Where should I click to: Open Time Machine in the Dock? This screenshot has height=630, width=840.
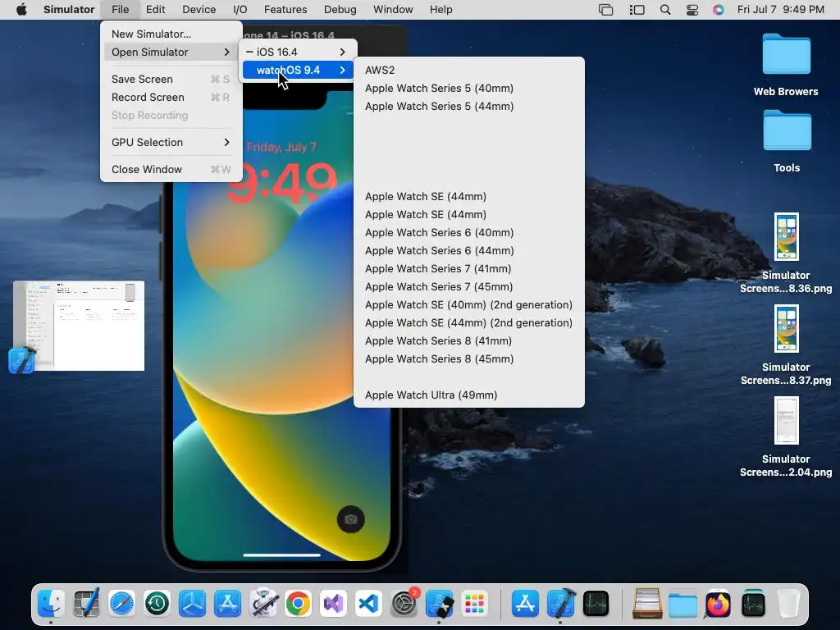[157, 604]
